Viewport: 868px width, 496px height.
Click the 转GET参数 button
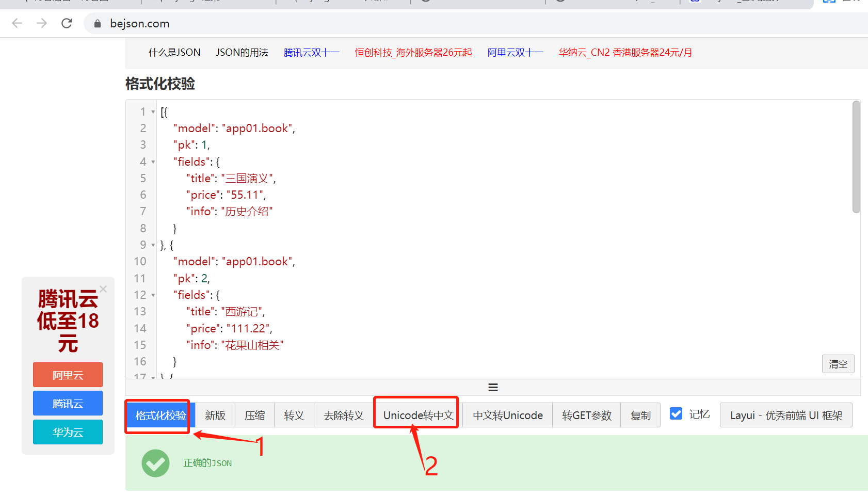pos(587,415)
